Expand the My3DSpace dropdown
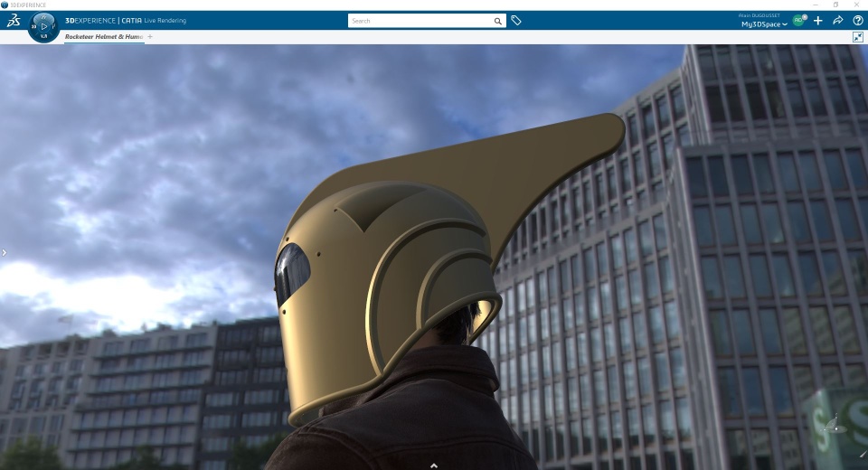 point(765,24)
